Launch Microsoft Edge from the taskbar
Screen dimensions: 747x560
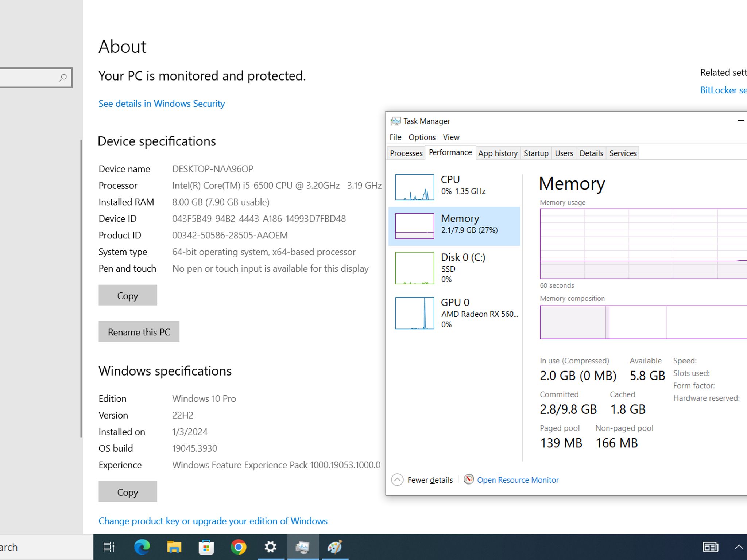[142, 547]
